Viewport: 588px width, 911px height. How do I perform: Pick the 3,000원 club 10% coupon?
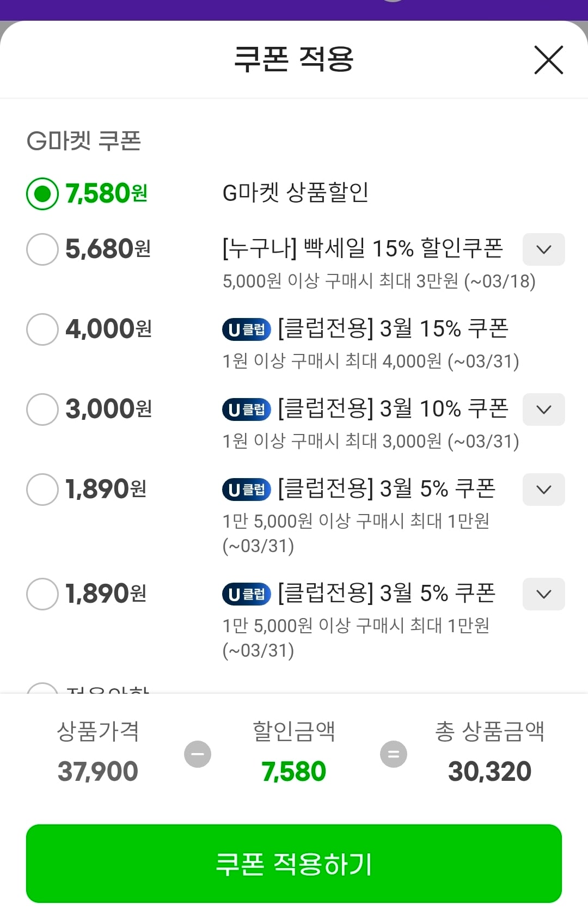coord(42,409)
